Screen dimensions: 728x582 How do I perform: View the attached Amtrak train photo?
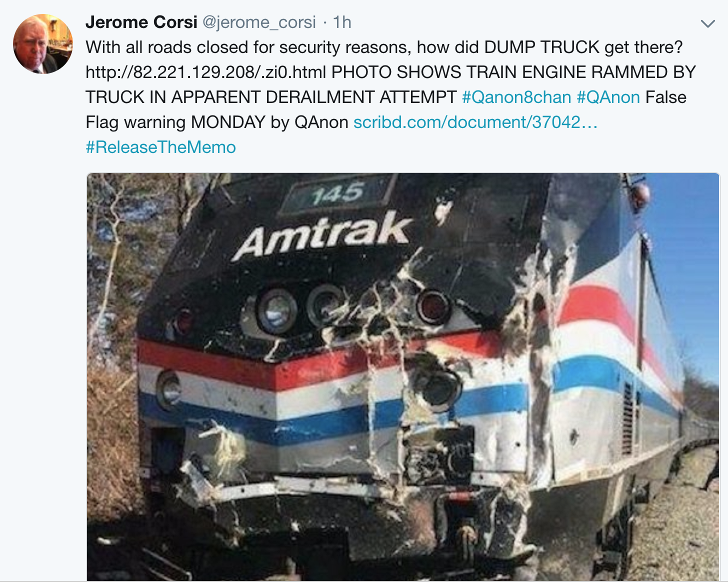pos(403,377)
